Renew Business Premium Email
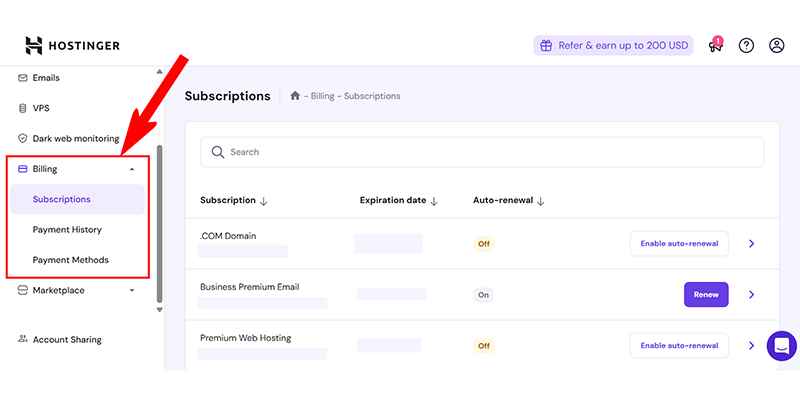The image size is (800, 400). [x=706, y=295]
